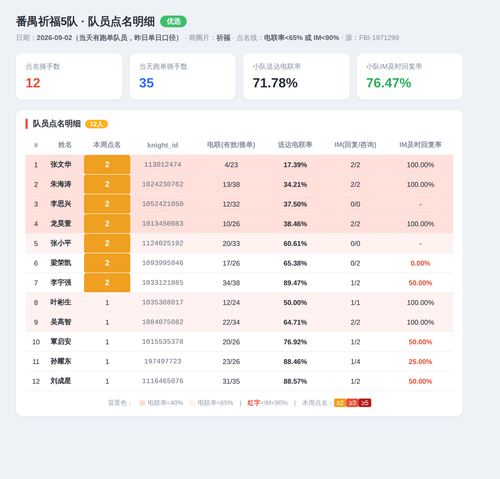Click the name 张小平 in row 5
Viewport: 500px width, 479px height.
(61, 243)
